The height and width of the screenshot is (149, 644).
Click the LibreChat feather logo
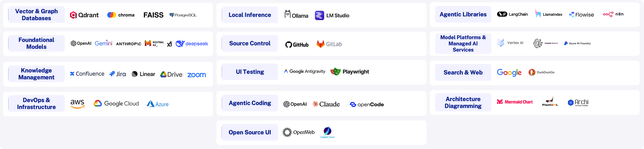327,132
